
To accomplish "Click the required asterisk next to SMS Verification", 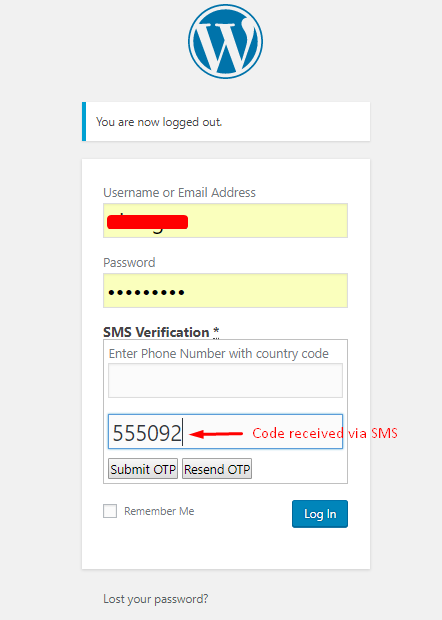I will click(216, 331).
